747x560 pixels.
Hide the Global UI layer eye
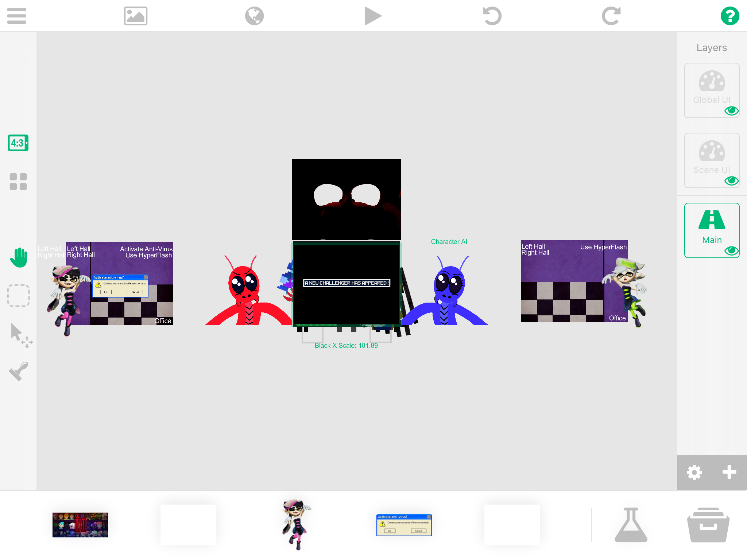point(731,111)
